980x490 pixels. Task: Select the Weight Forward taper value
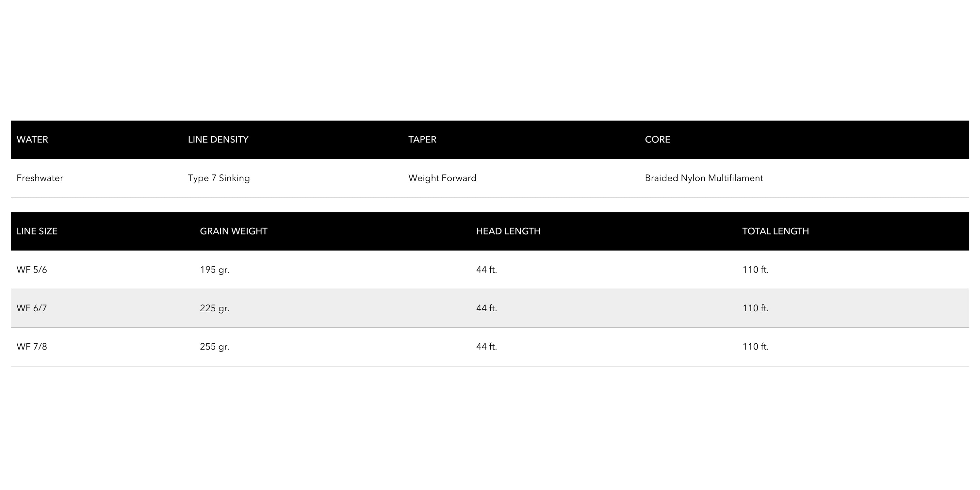pos(442,178)
